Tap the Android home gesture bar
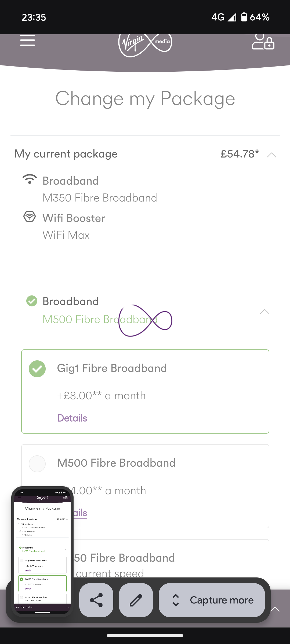This screenshot has width=290, height=644. [x=145, y=635]
